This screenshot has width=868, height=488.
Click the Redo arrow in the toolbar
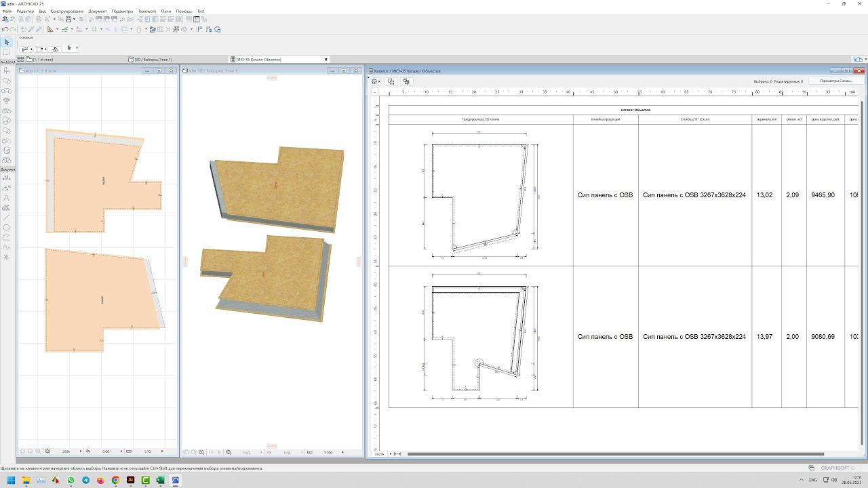click(x=14, y=29)
